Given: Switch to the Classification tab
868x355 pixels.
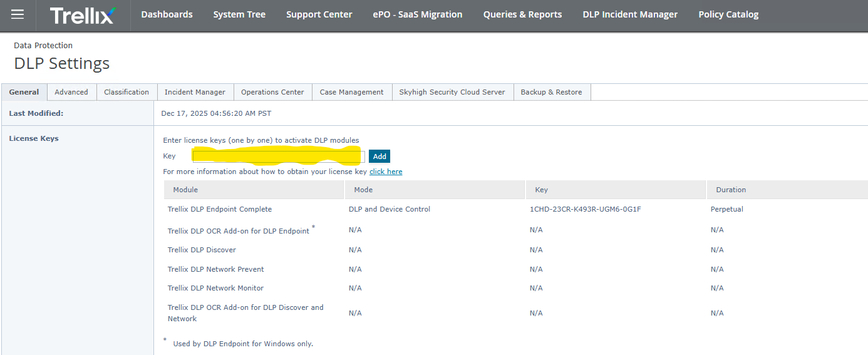Looking at the screenshot, I should (x=127, y=92).
